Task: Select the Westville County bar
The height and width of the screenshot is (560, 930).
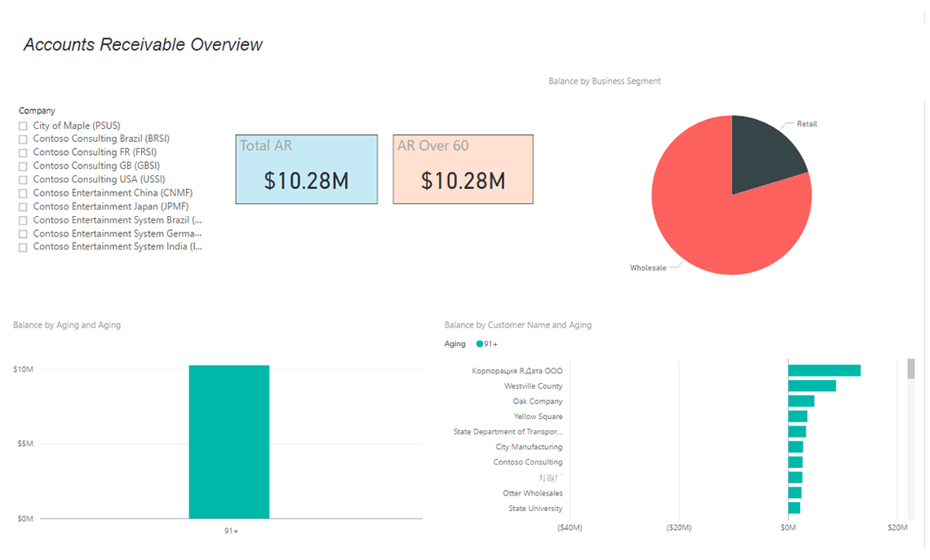Action: click(x=812, y=386)
